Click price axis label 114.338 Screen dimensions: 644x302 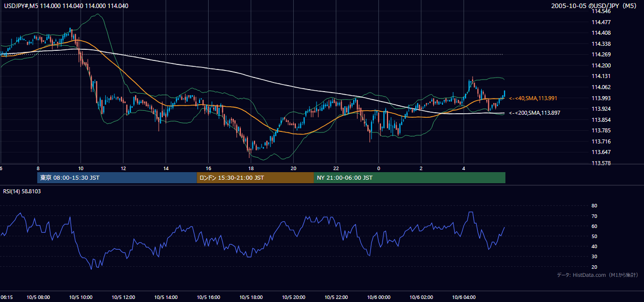(601, 44)
